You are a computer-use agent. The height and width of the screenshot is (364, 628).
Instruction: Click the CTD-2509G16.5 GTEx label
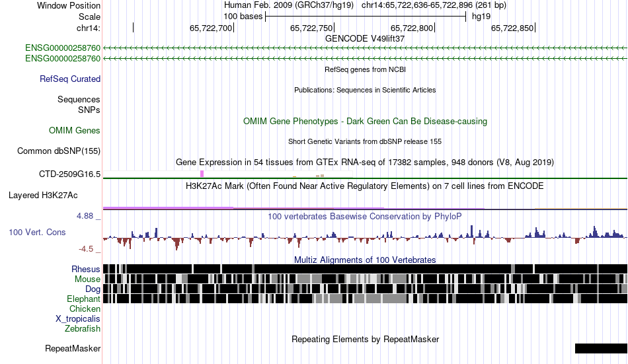click(69, 174)
